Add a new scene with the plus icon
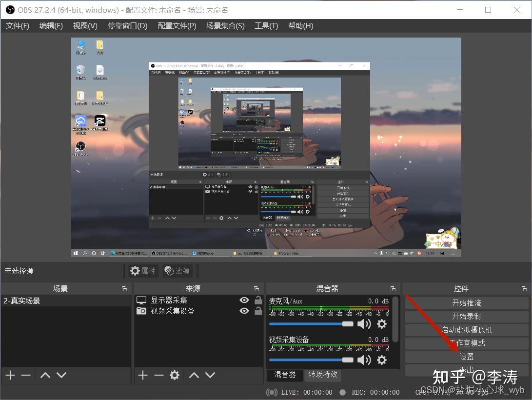Image resolution: width=532 pixels, height=400 pixels. (x=10, y=375)
